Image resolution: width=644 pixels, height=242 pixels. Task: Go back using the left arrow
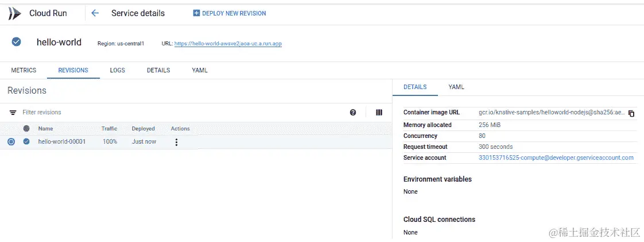(x=95, y=13)
